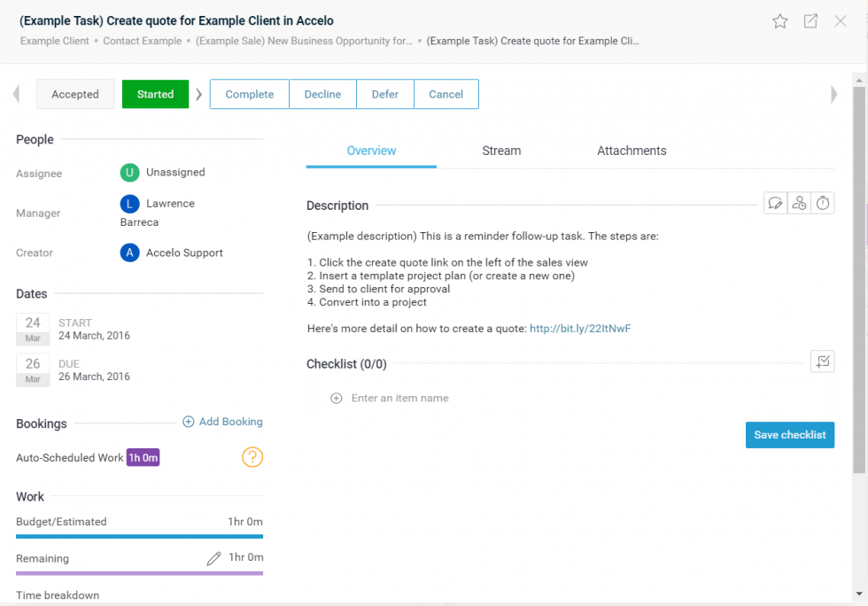
Task: Open the bit.ly quote help link
Action: point(580,329)
